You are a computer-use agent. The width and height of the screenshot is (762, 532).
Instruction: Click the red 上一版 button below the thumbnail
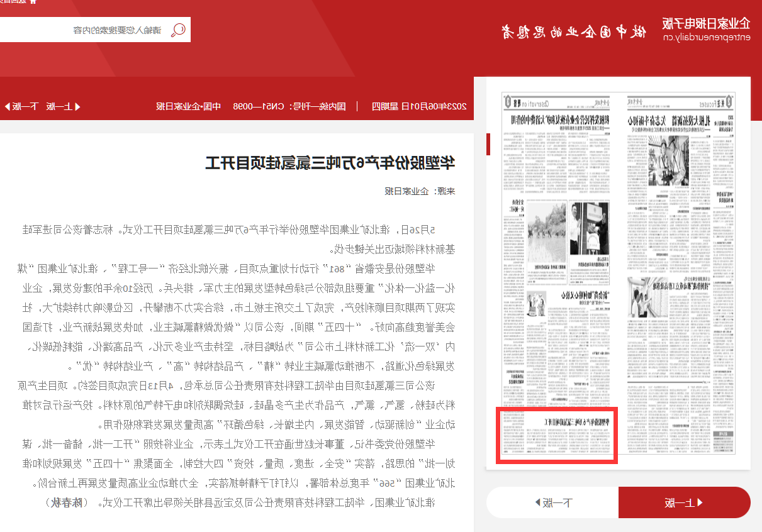click(685, 502)
